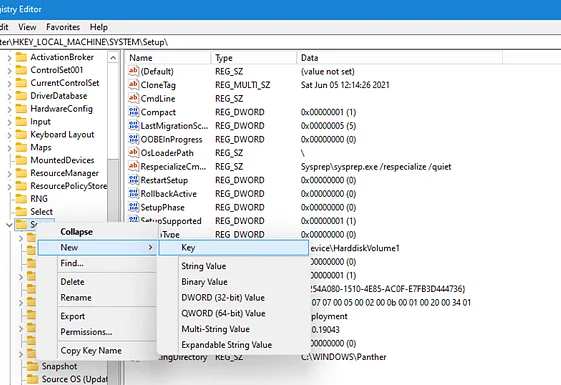
Task: Click the ControlSet001 folder icon
Action: 21,70
